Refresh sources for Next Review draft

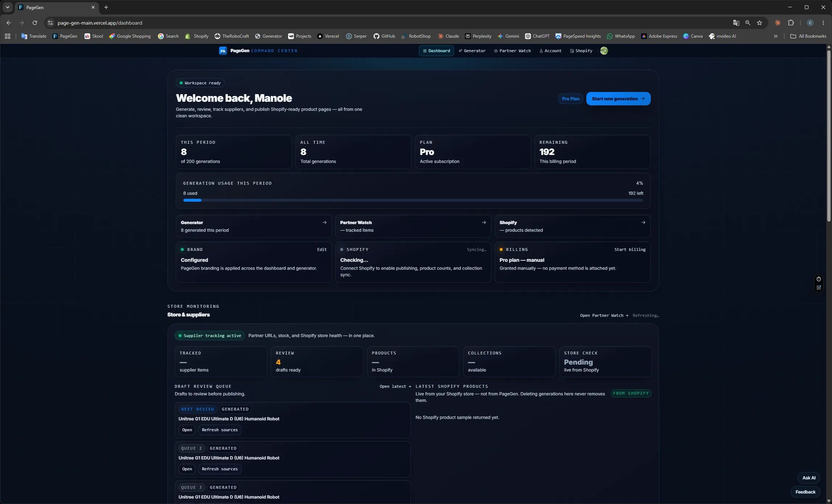click(x=220, y=430)
